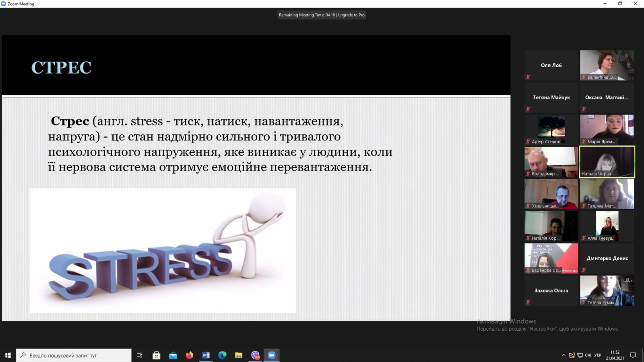The width and height of the screenshot is (644, 362).
Task: Expand hidden system tray icons chevron
Action: pos(563,355)
